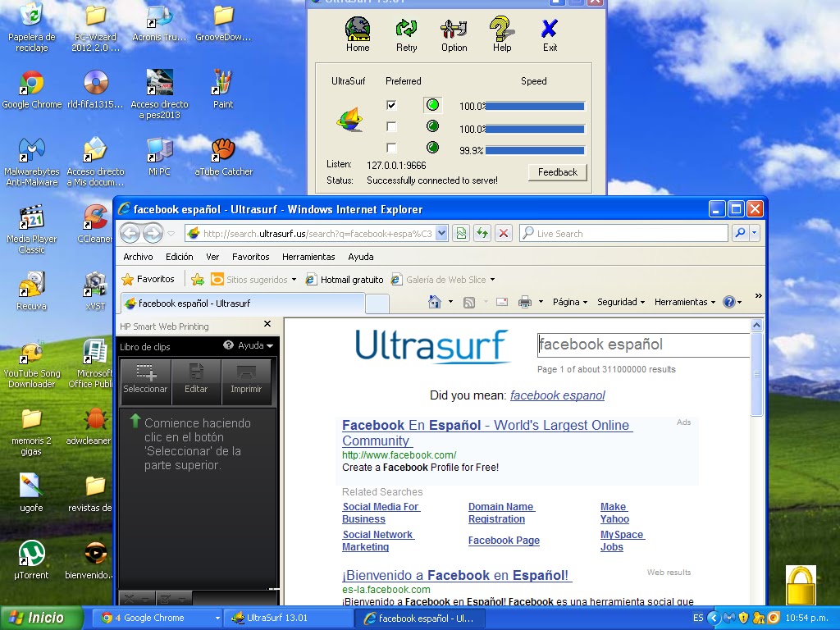Open the blue help question icon
The image size is (840, 630).
point(728,302)
